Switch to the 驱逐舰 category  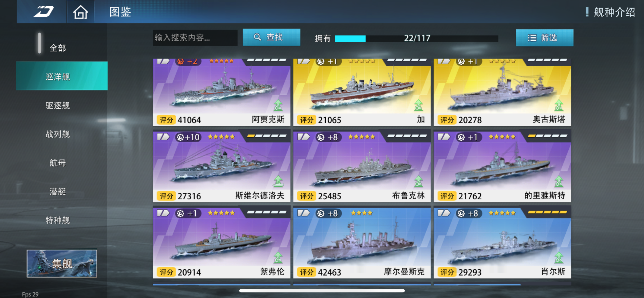(58, 105)
